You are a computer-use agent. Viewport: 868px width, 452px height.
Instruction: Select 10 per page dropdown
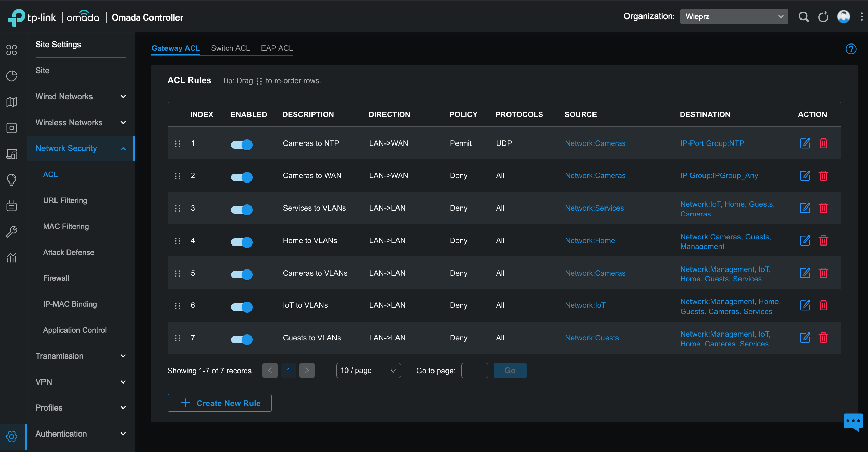point(366,370)
